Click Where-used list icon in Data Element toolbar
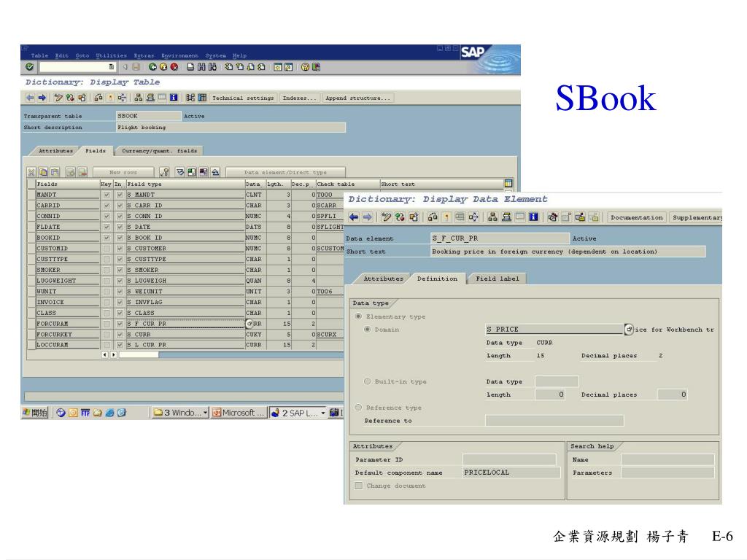This screenshot has width=747, height=560. tap(473, 217)
